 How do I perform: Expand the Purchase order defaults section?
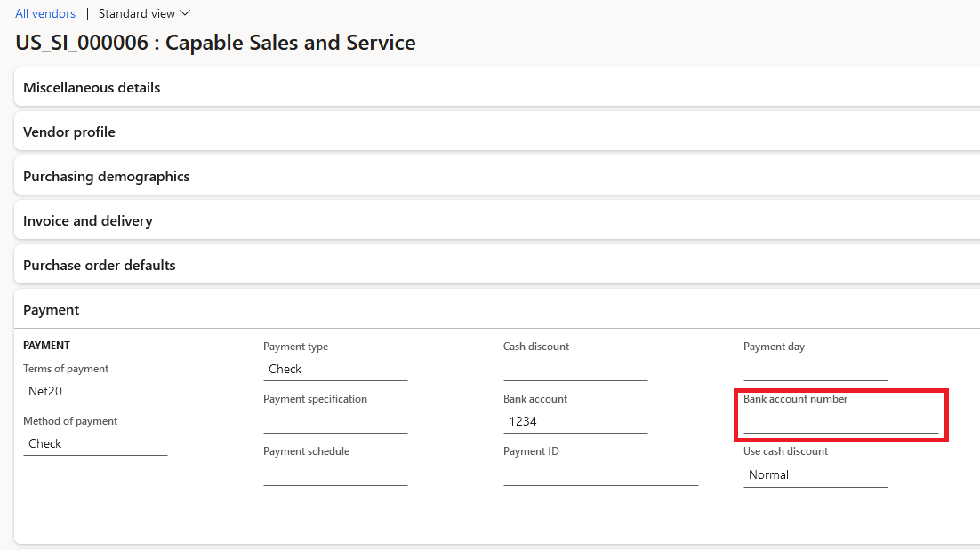pos(497,265)
